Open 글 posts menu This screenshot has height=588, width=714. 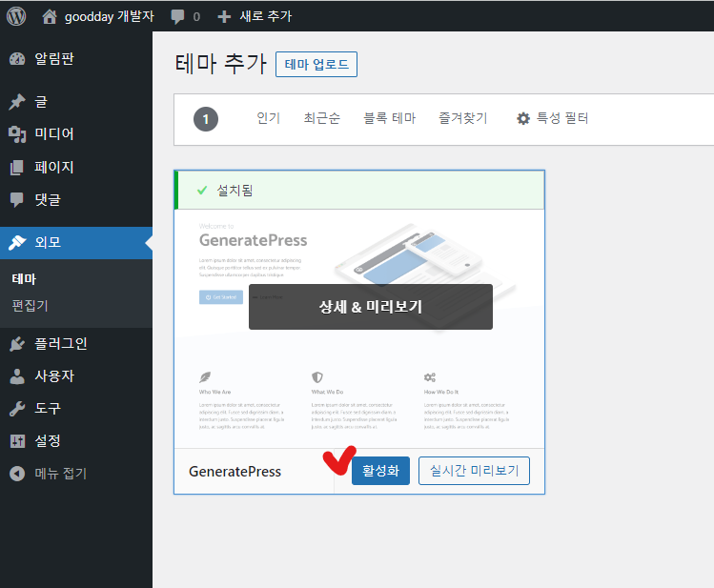click(76, 101)
